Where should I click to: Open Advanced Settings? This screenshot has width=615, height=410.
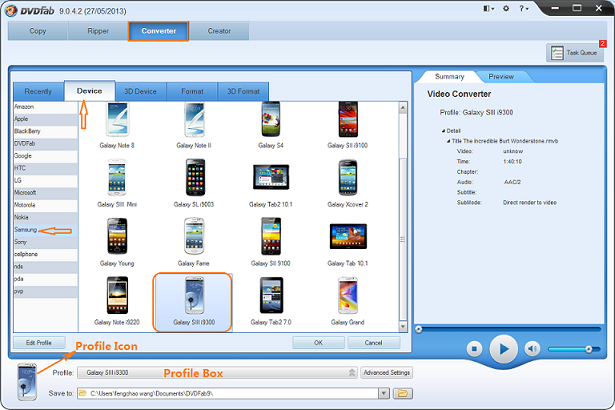[386, 373]
